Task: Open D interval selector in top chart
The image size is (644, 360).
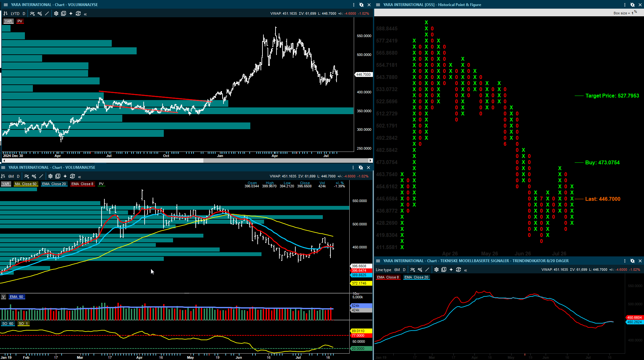Action: (x=24, y=13)
